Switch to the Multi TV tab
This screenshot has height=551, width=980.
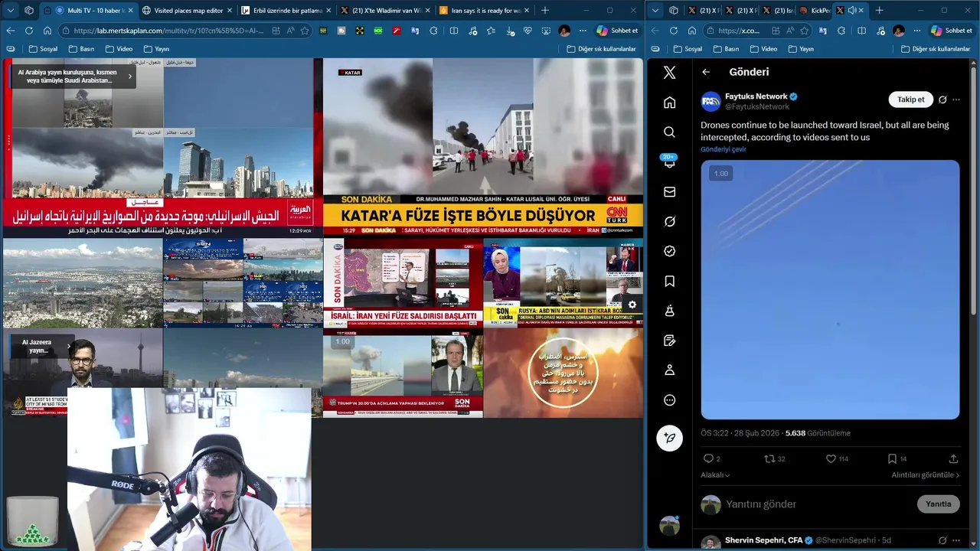click(x=87, y=11)
